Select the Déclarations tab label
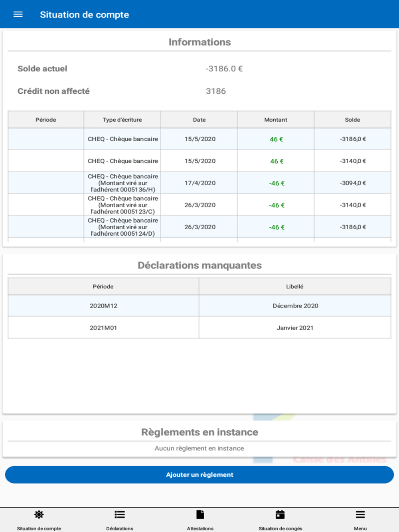The image size is (399, 532). (120, 528)
